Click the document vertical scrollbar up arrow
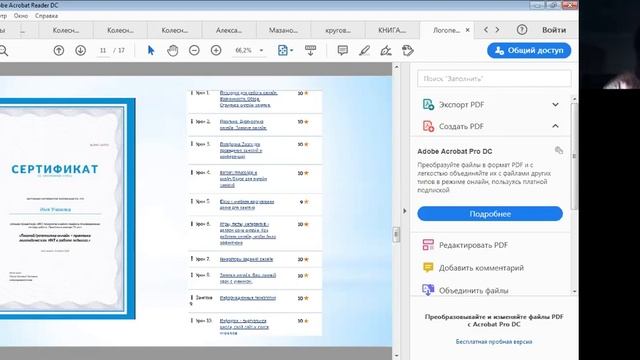The image size is (640, 360). click(x=396, y=67)
